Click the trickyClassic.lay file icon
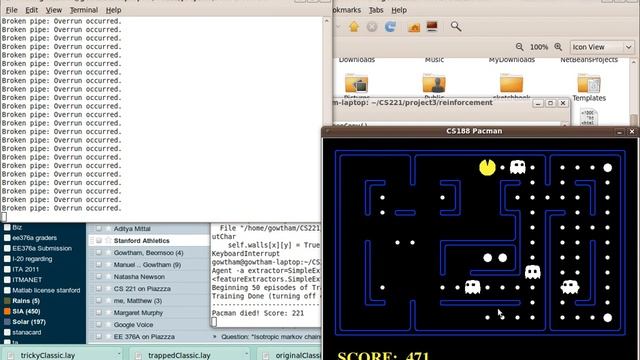 (11, 356)
